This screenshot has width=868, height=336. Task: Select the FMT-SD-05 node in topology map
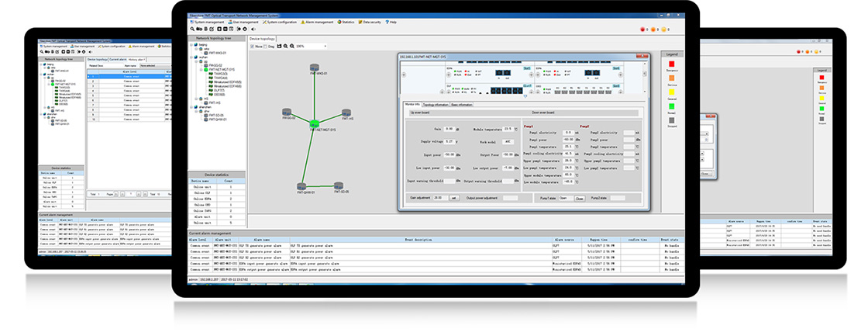(x=338, y=185)
